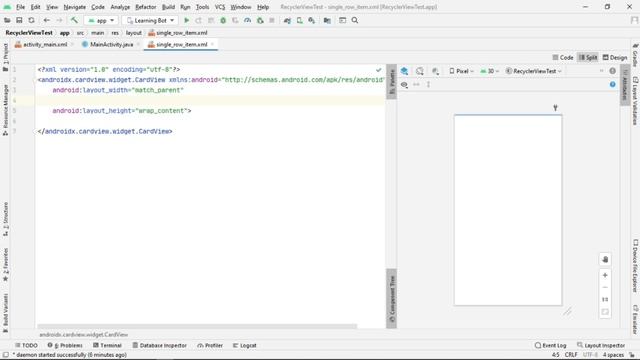
Task: Open the Logcat tool window
Action: [x=244, y=345]
